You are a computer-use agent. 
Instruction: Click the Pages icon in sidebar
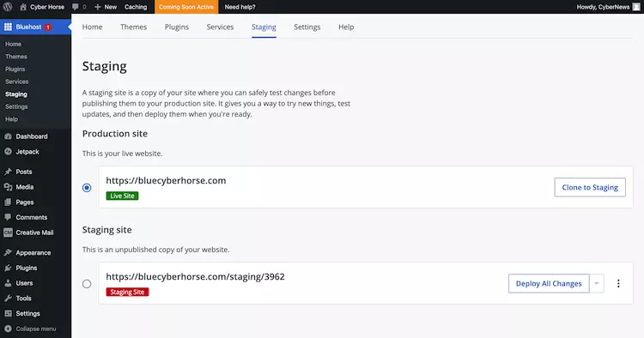point(8,202)
